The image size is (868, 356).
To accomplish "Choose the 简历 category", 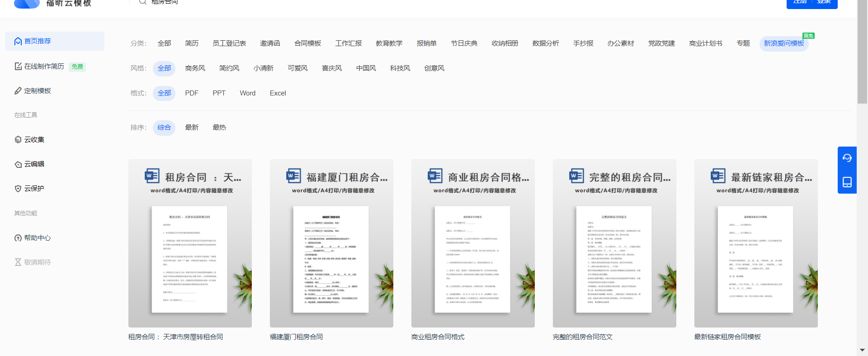I will pyautogui.click(x=192, y=43).
